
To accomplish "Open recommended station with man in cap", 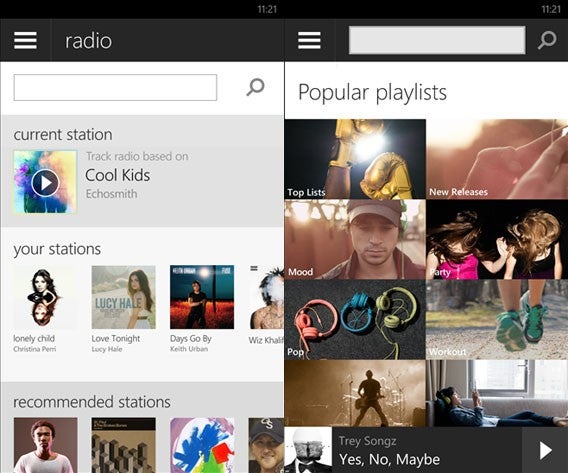I will pyautogui.click(x=266, y=445).
